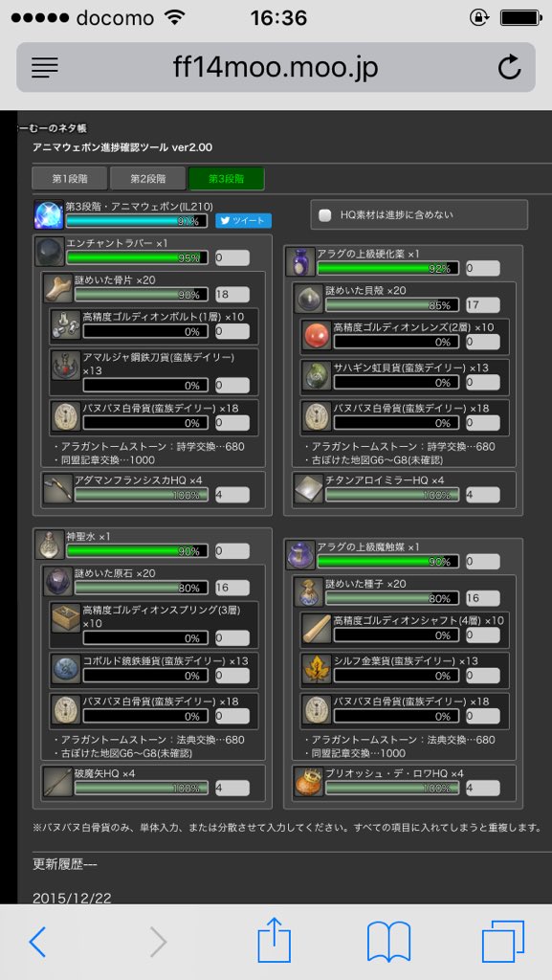The image size is (552, 980).
Task: Click the アダマンフランシスカHQ axe icon
Action: coord(58,489)
